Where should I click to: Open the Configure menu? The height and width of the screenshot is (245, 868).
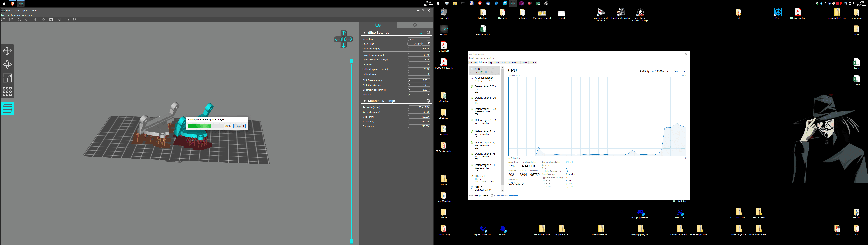(x=15, y=15)
